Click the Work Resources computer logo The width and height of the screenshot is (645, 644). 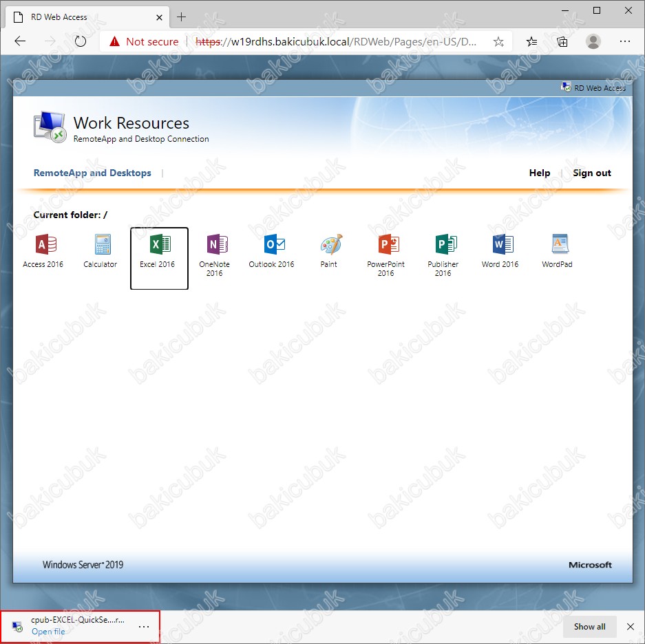pos(50,127)
